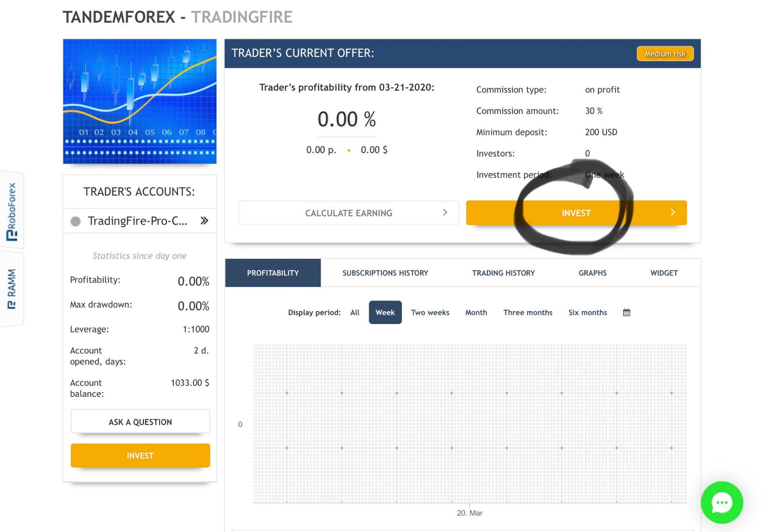Open the green live chat bubble icon
This screenshot has height=532, width=764.
[722, 503]
